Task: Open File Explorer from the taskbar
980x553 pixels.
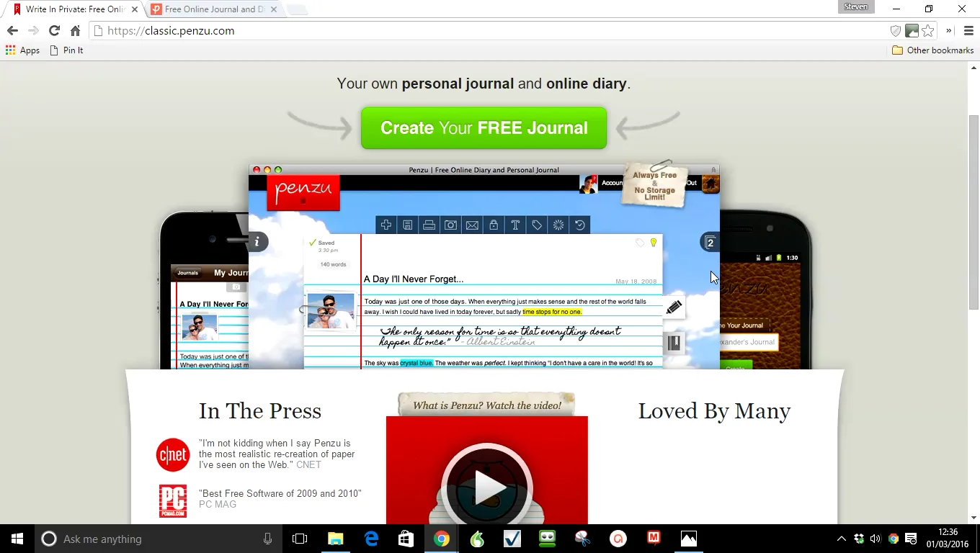Action: tap(336, 539)
